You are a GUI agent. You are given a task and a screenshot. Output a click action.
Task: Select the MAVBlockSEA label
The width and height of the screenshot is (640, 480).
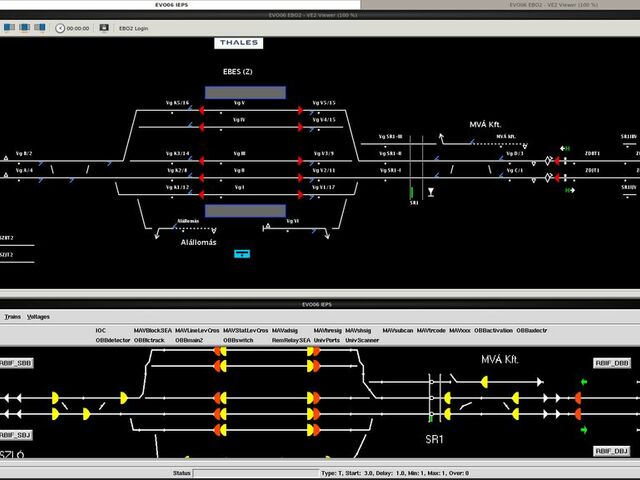coord(153,330)
